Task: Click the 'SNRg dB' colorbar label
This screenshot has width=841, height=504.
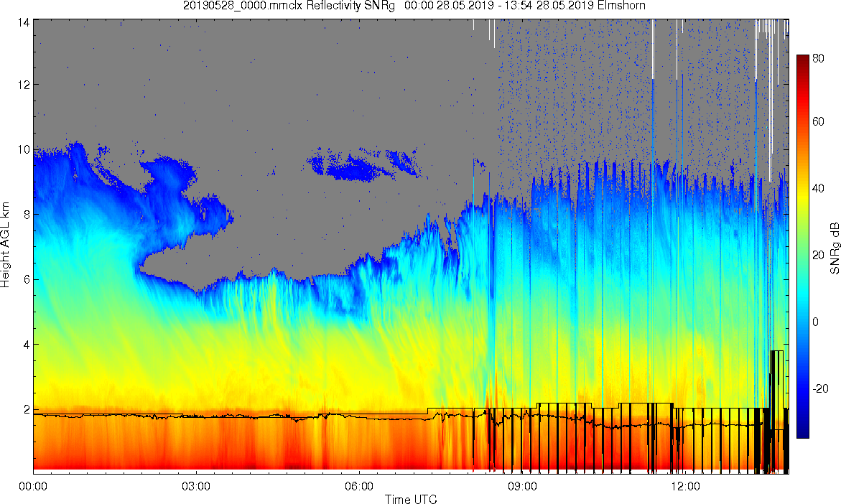Action: click(x=835, y=247)
